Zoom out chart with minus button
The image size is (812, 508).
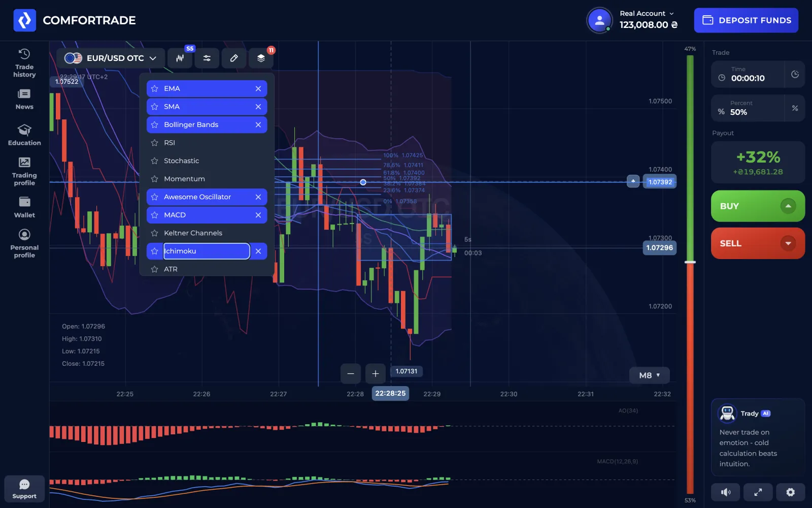coord(351,374)
